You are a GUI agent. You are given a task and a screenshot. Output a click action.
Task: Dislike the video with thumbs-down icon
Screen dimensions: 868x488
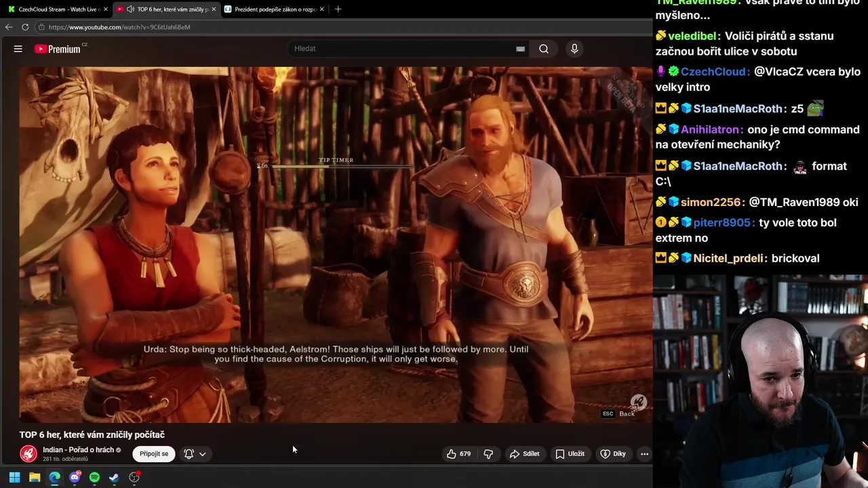pos(488,454)
